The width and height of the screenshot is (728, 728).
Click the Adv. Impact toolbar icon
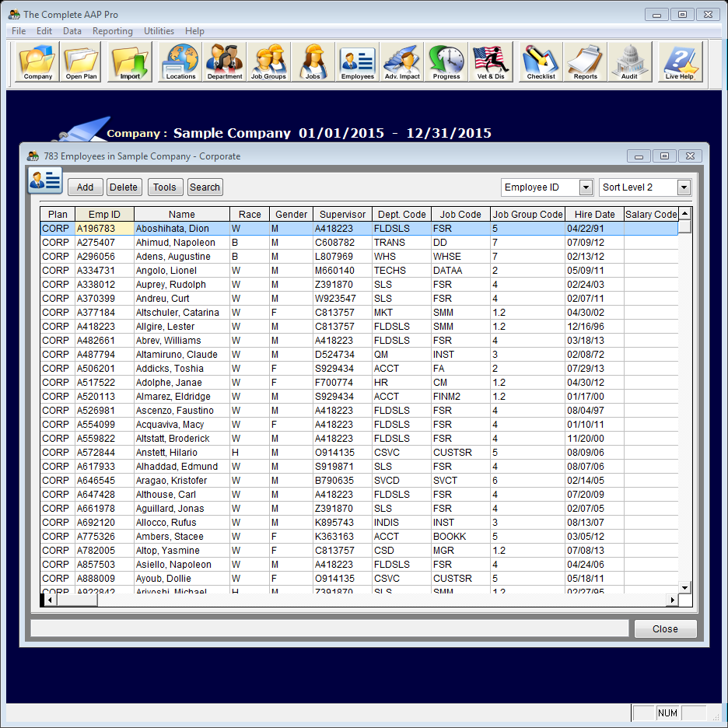(402, 62)
